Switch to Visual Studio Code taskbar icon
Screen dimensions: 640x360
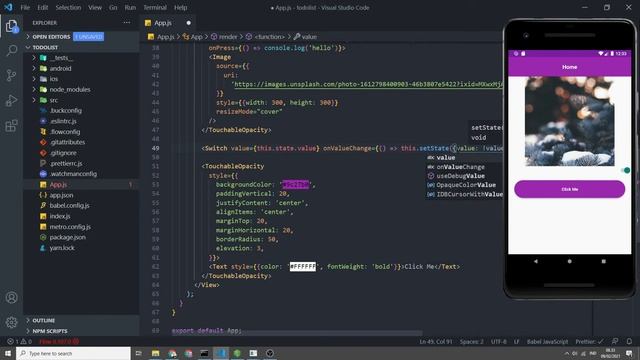221,353
